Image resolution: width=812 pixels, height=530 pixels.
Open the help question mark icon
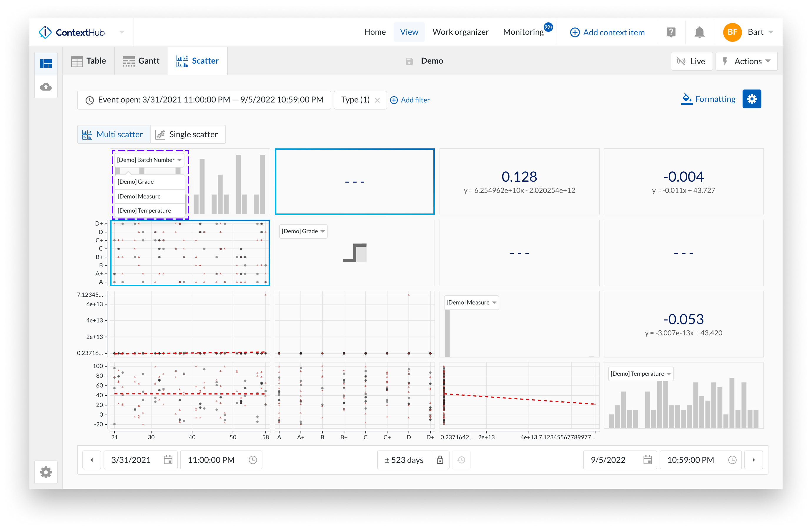point(670,32)
